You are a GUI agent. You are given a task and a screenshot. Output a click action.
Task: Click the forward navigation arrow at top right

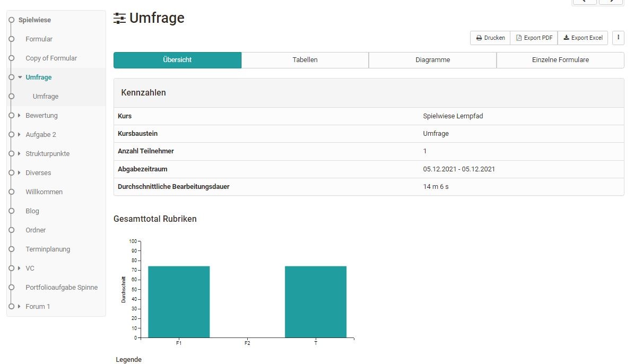(611, 2)
